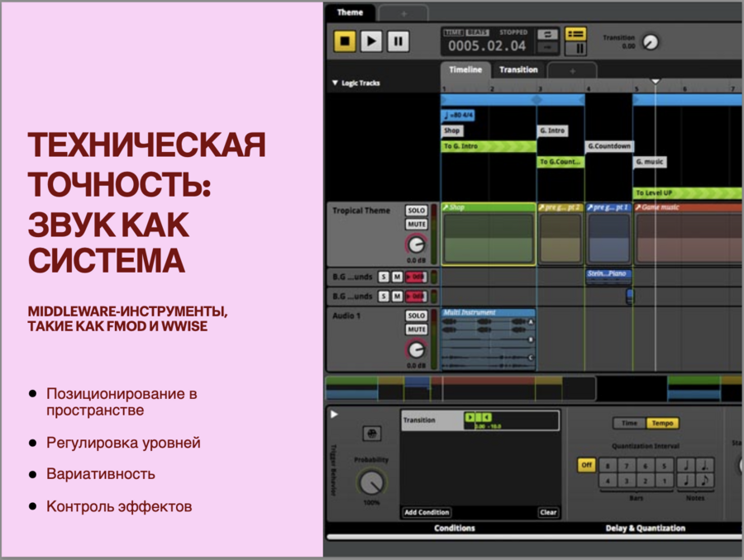Adjust the Probability knob
The image size is (744, 560).
click(371, 482)
